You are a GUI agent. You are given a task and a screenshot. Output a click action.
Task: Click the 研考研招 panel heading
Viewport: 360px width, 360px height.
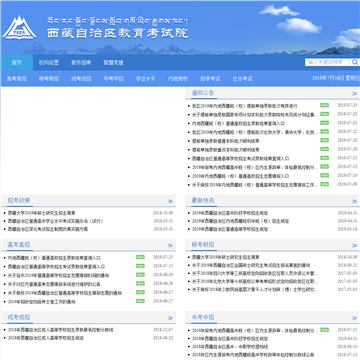pyautogui.click(x=203, y=245)
